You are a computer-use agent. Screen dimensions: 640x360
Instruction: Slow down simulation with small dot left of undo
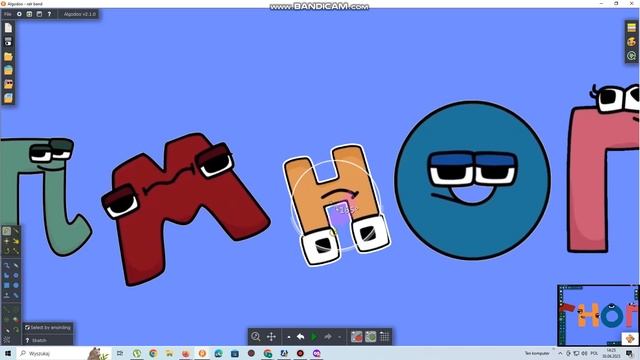(289, 337)
